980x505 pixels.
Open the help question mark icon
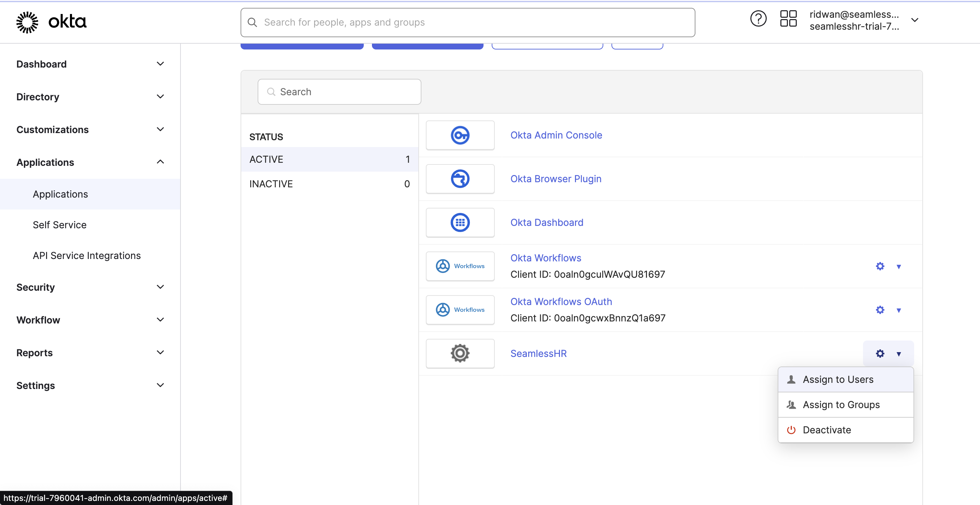click(x=758, y=19)
